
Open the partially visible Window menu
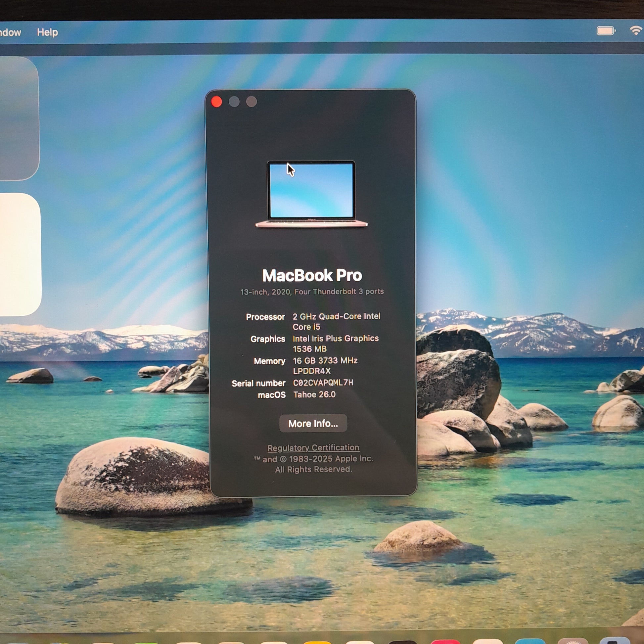click(10, 32)
